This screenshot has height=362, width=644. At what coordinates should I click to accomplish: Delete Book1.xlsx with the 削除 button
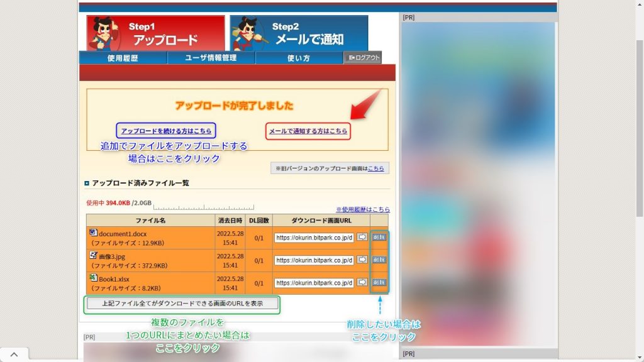click(379, 282)
